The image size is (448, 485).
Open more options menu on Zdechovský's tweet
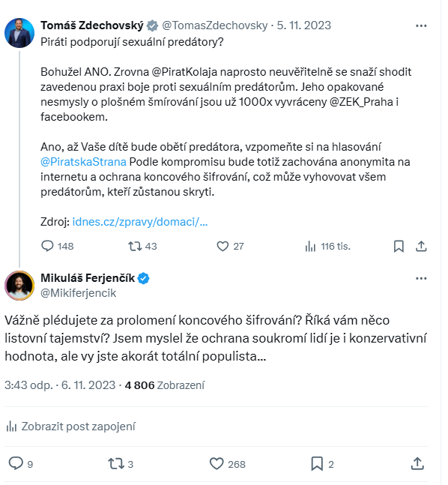(x=421, y=25)
